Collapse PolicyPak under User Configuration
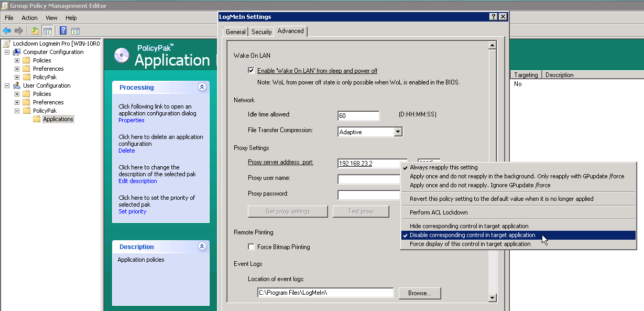Viewport: 644px width, 311px height. coord(17,111)
